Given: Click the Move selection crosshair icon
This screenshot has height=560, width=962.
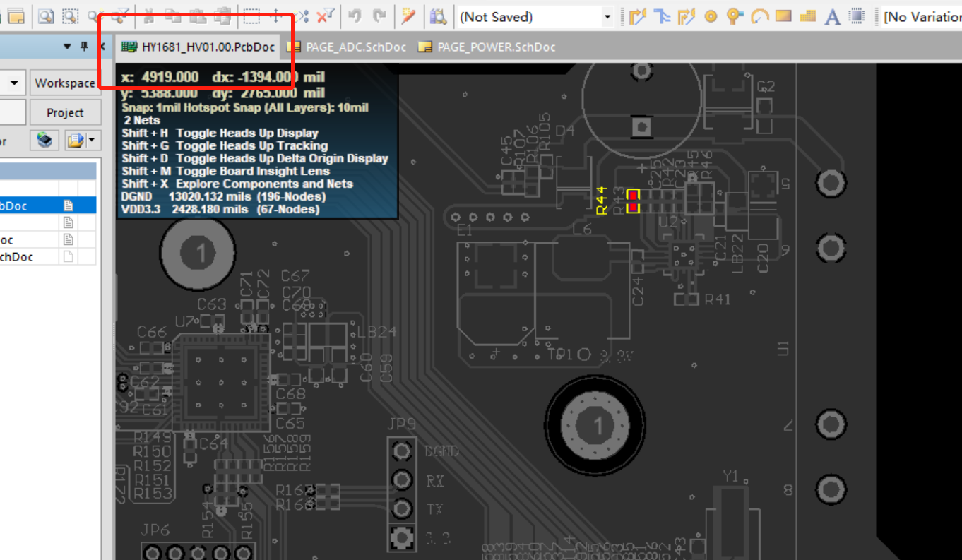Looking at the screenshot, I should (x=276, y=16).
